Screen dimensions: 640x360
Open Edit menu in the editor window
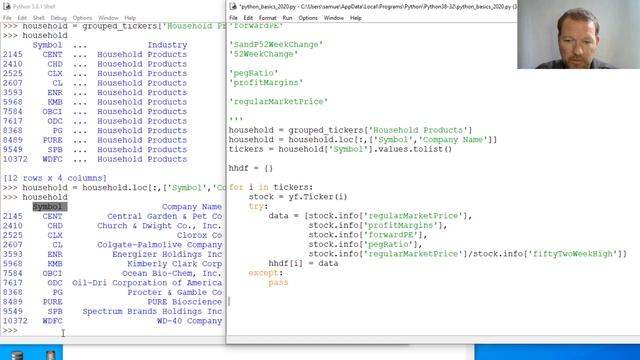pyautogui.click(x=248, y=18)
